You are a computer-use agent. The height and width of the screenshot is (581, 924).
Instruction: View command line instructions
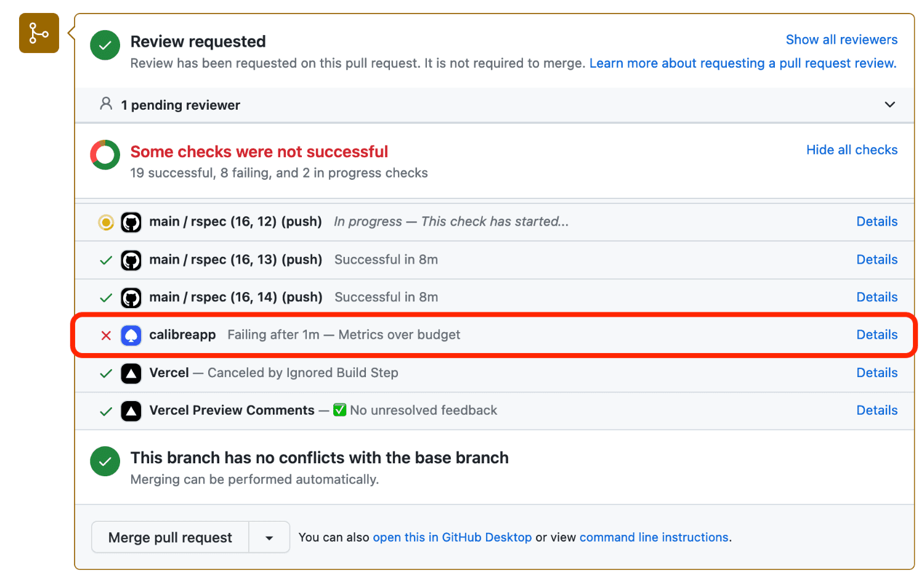point(654,537)
